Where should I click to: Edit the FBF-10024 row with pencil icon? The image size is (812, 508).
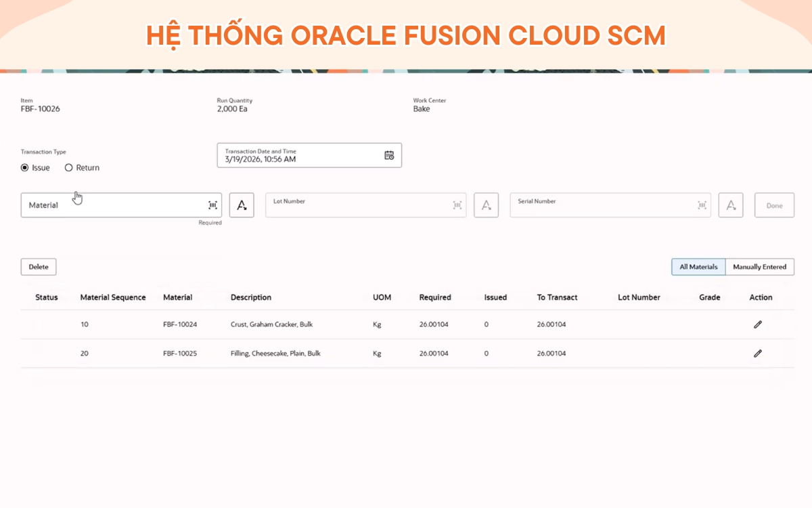pos(758,324)
